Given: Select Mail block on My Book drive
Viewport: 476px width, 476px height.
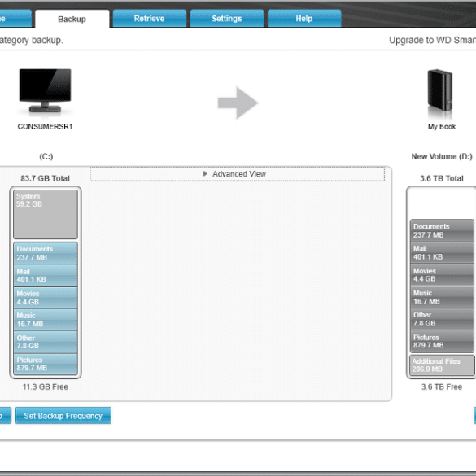Looking at the screenshot, I should tap(442, 252).
